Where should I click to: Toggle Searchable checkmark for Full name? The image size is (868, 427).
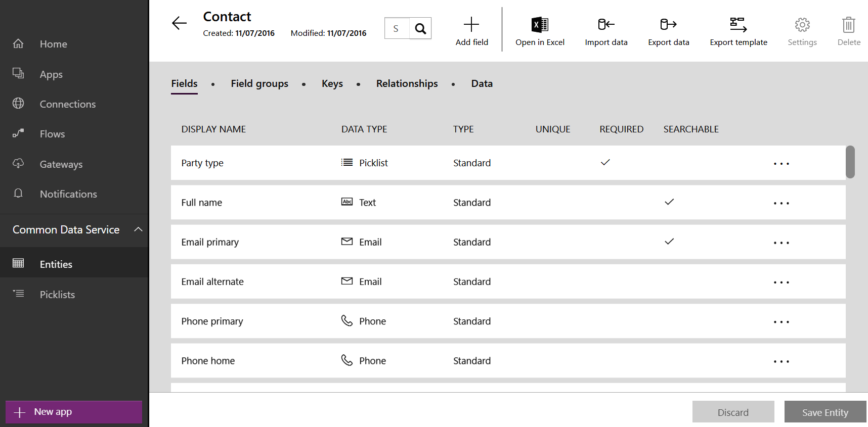pos(669,202)
